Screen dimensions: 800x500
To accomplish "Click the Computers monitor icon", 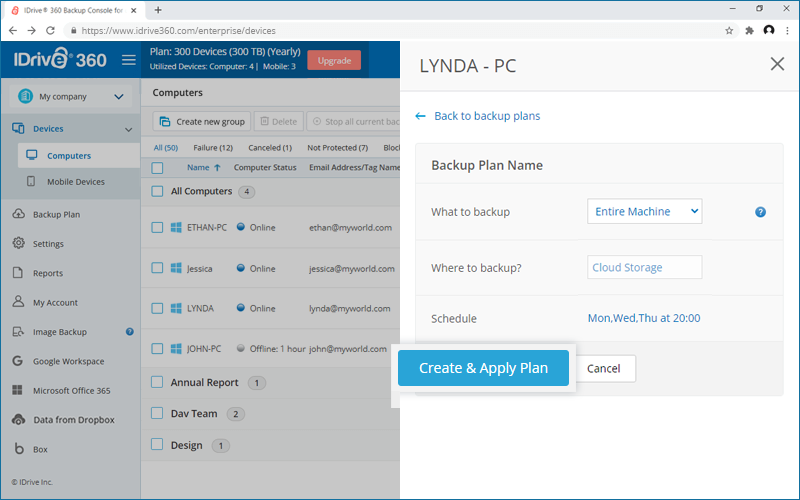I will coord(32,155).
